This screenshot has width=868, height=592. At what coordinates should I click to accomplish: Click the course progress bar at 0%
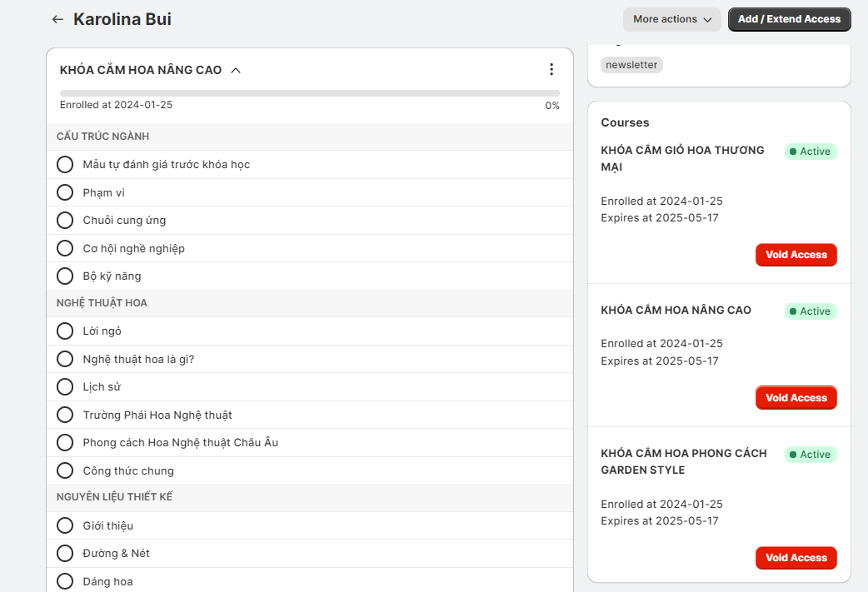click(309, 93)
